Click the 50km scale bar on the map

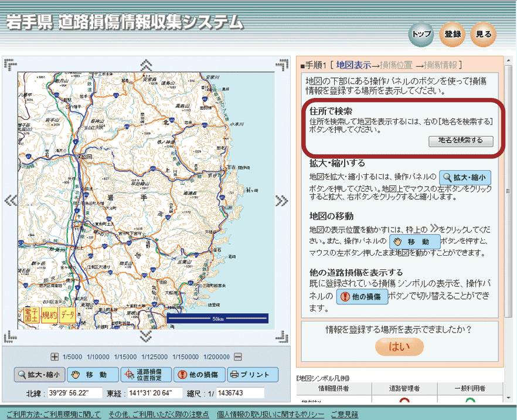point(217,319)
